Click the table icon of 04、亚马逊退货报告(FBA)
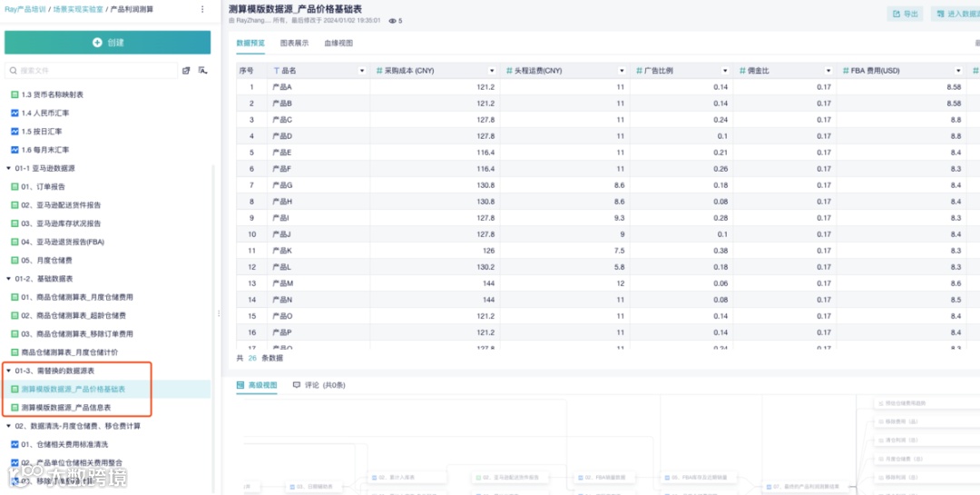 point(15,242)
